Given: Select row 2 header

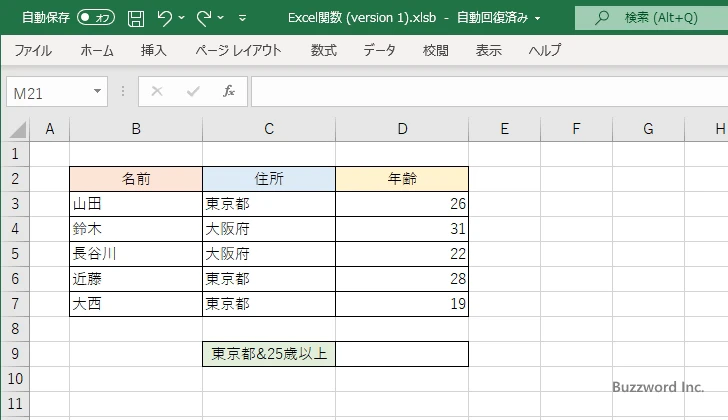Looking at the screenshot, I should (x=15, y=179).
